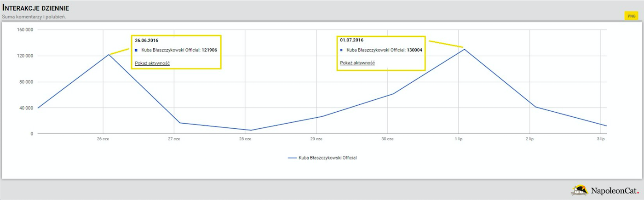Screen dimensions: 644x200
Task: Click 'Pokaż aktywność' in the 26.06.2016 tooltip
Action: pyautogui.click(x=152, y=63)
